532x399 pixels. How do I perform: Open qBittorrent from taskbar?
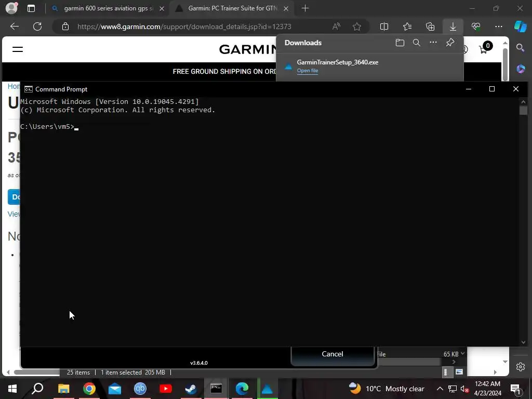pyautogui.click(x=140, y=389)
